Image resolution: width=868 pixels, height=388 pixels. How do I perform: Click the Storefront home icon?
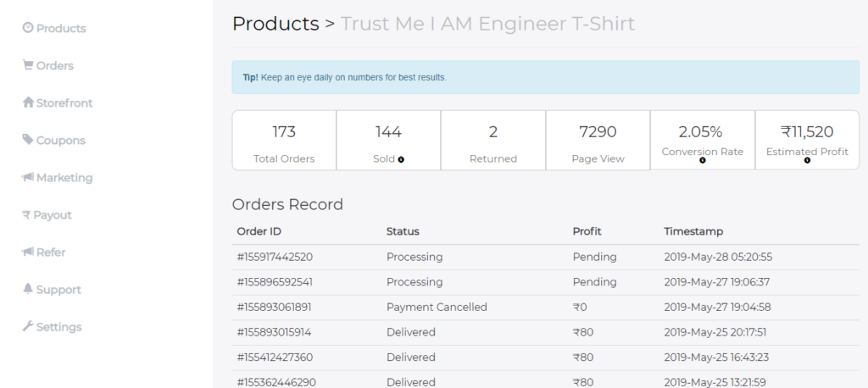pos(28,103)
